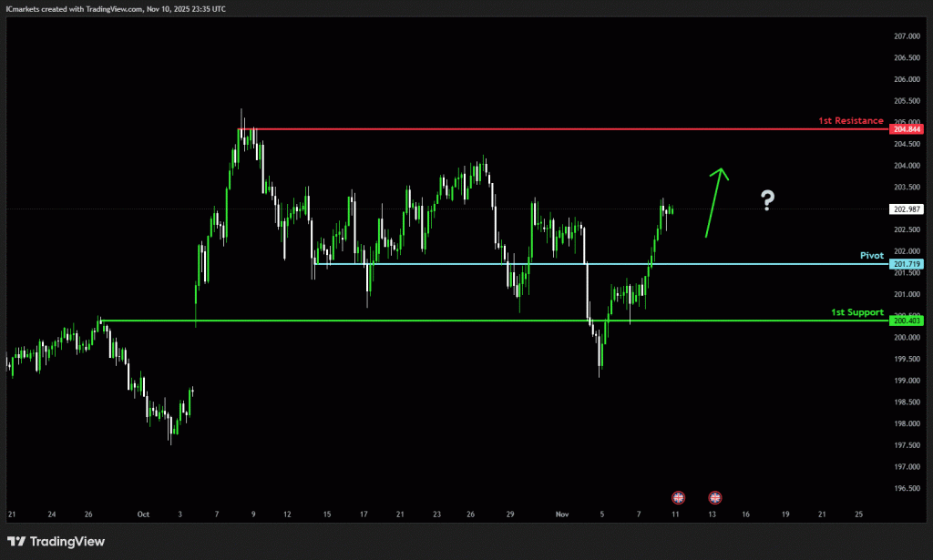Viewport: 933px width, 560px height.
Task: Click the TradingView wordmark text at bottom-left
Action: (x=67, y=542)
